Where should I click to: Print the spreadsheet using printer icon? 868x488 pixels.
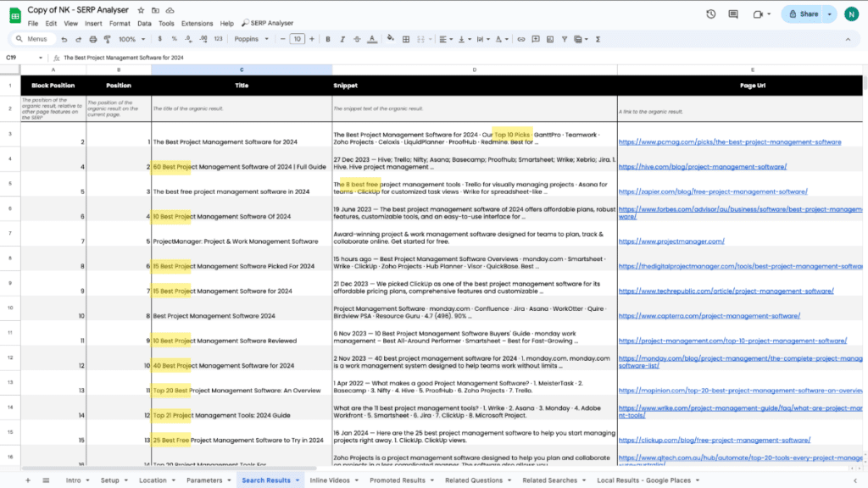pyautogui.click(x=93, y=39)
